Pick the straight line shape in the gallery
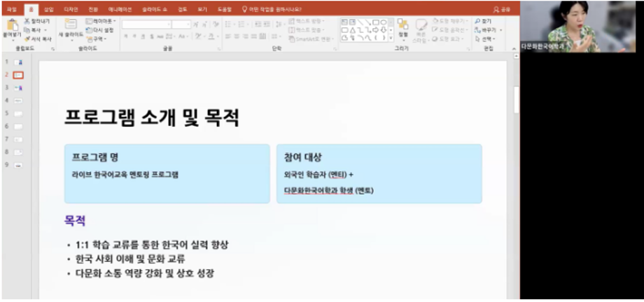This screenshot has width=644, height=302. [360, 22]
